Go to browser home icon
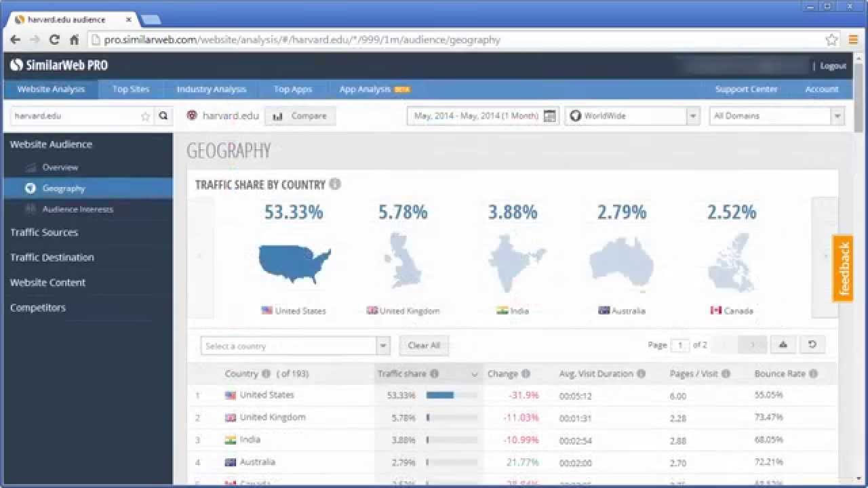The width and height of the screenshot is (868, 488). (x=75, y=40)
